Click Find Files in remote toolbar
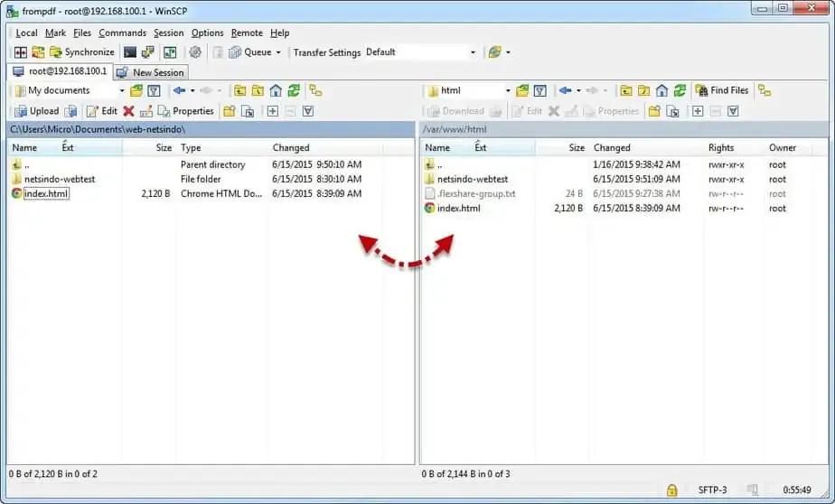 (x=721, y=90)
